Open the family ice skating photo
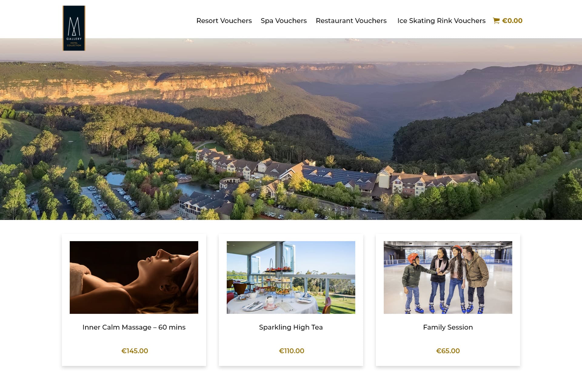 click(448, 277)
